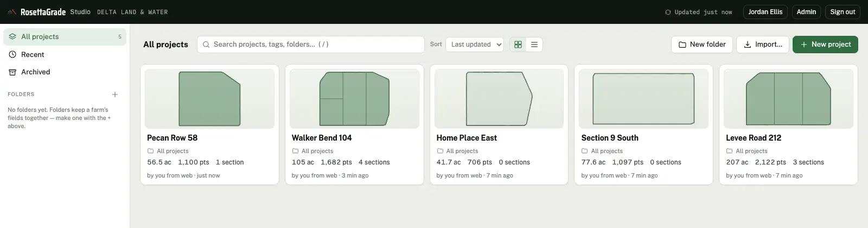
Task: Create a New project
Action: (825, 45)
